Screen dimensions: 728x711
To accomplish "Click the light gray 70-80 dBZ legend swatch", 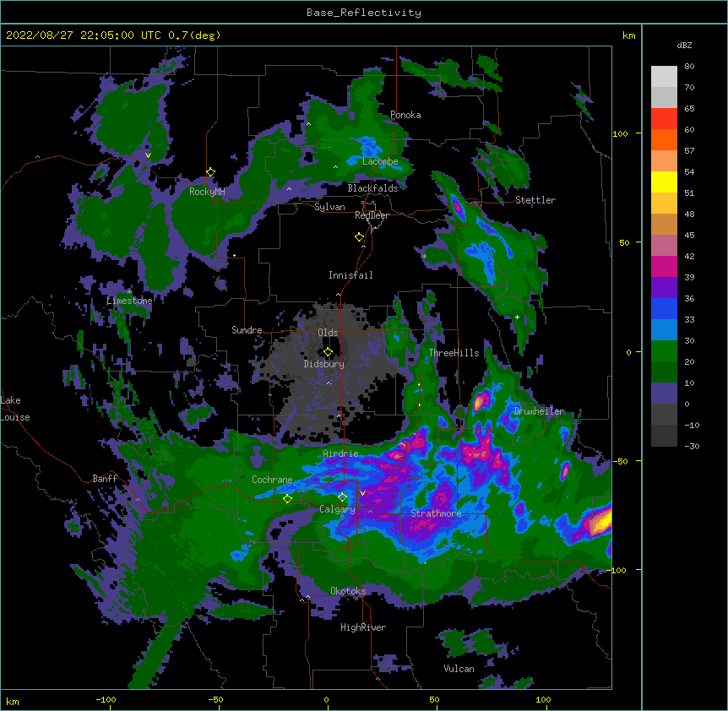I will [x=664, y=77].
